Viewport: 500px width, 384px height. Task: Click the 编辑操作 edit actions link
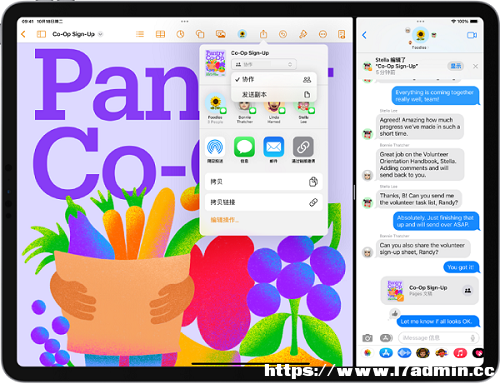224,220
